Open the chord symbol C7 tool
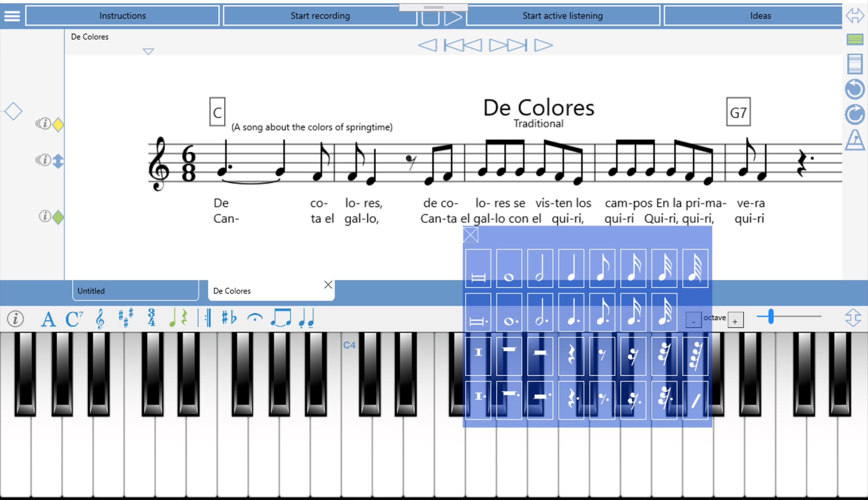 click(x=74, y=319)
